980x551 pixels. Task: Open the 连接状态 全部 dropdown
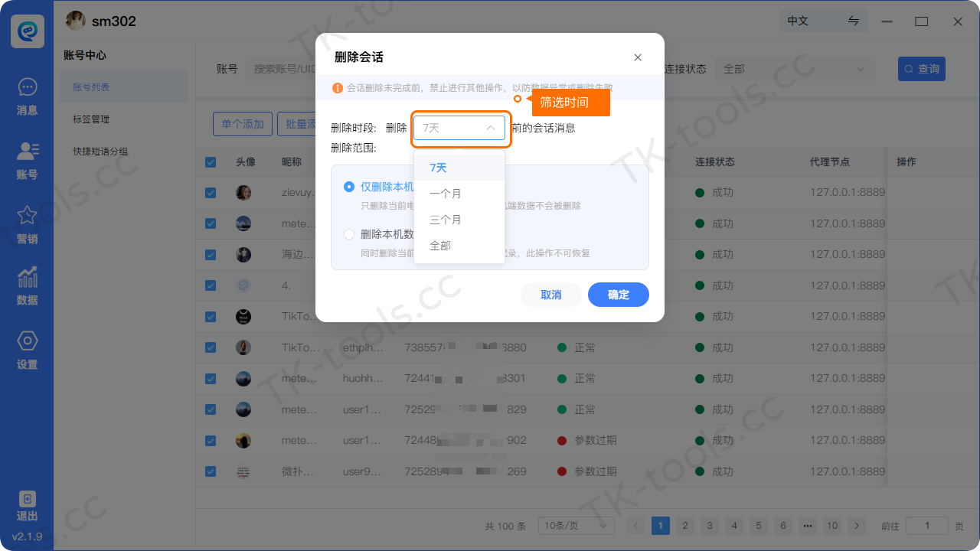point(795,69)
